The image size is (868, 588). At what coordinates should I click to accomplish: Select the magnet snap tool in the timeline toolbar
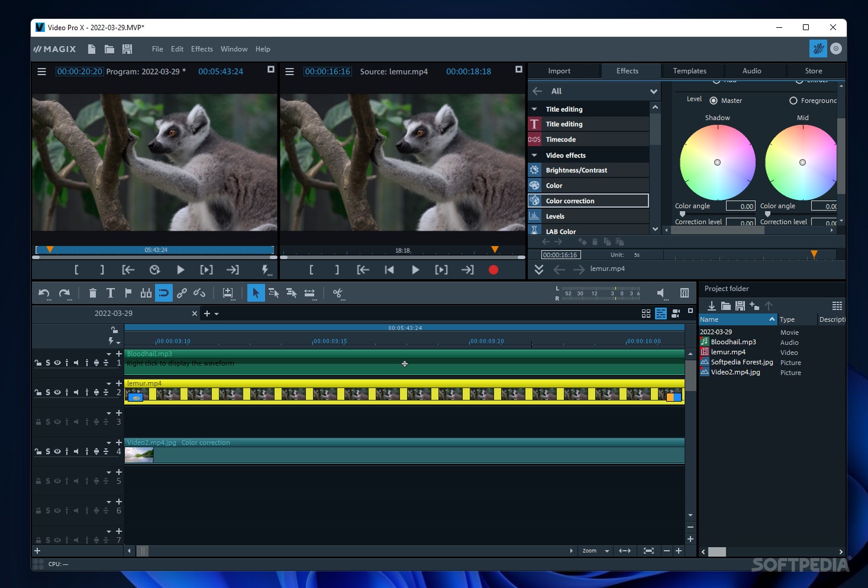click(x=164, y=293)
